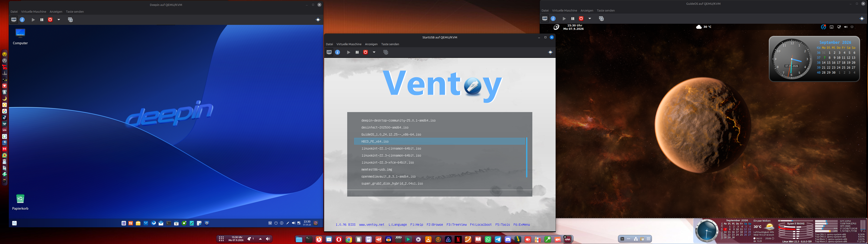
Task: Open snapshot manager in Deepin window
Action: [x=71, y=20]
